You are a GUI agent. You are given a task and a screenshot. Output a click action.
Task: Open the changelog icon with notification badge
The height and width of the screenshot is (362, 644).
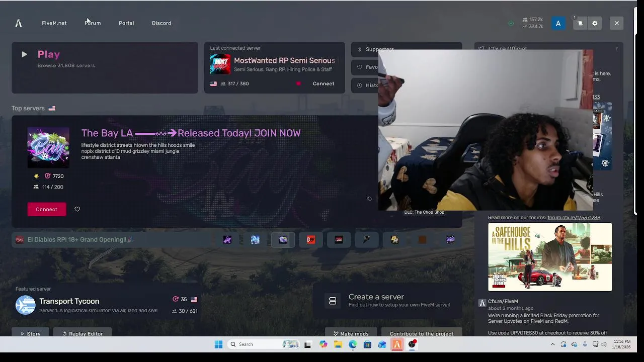[580, 23]
